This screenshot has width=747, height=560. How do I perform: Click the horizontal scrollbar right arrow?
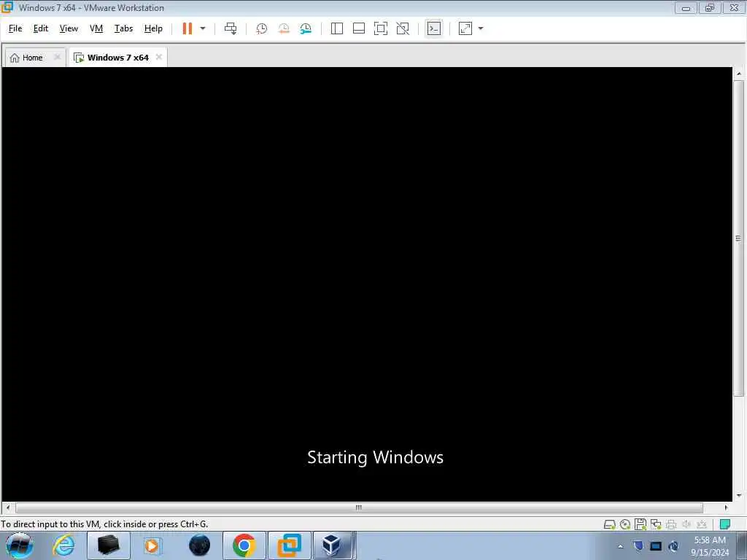tap(726, 507)
